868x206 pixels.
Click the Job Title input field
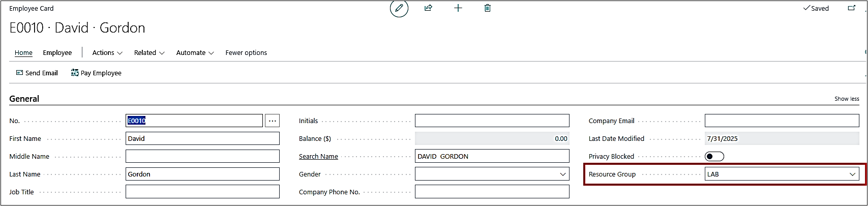[202, 192]
